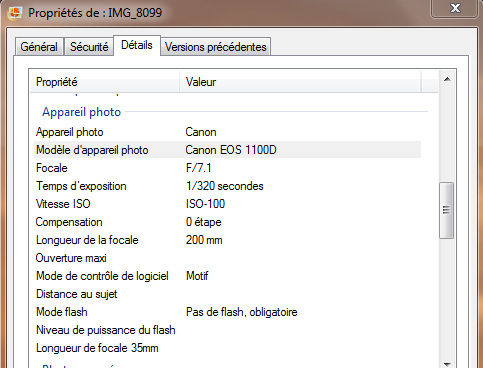Click the Valeur column header
The height and width of the screenshot is (368, 483).
(x=300, y=82)
